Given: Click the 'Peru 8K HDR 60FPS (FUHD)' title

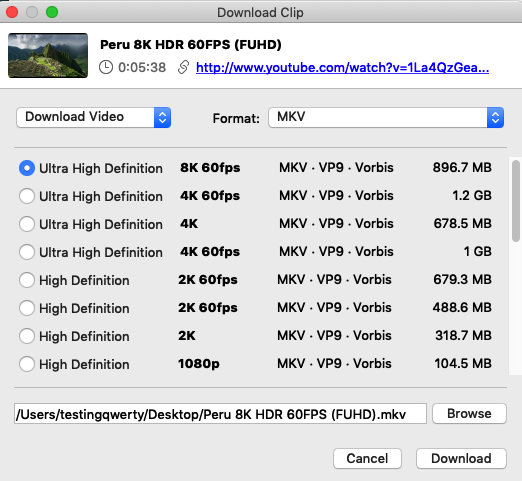Looking at the screenshot, I should tap(191, 44).
